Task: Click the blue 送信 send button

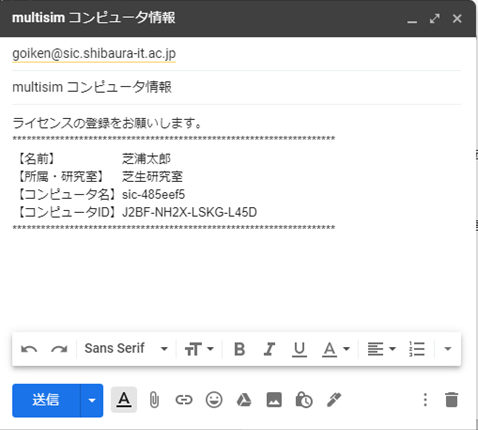Action: point(46,400)
